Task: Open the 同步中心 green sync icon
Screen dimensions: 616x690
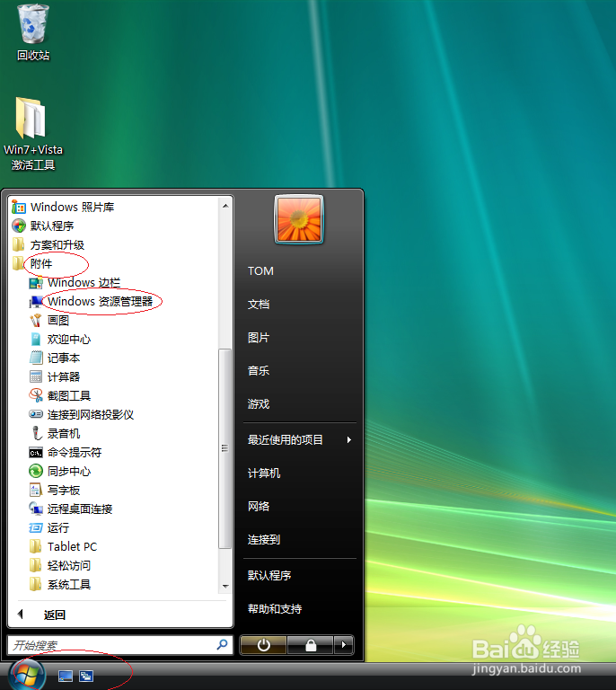Action: (x=36, y=472)
